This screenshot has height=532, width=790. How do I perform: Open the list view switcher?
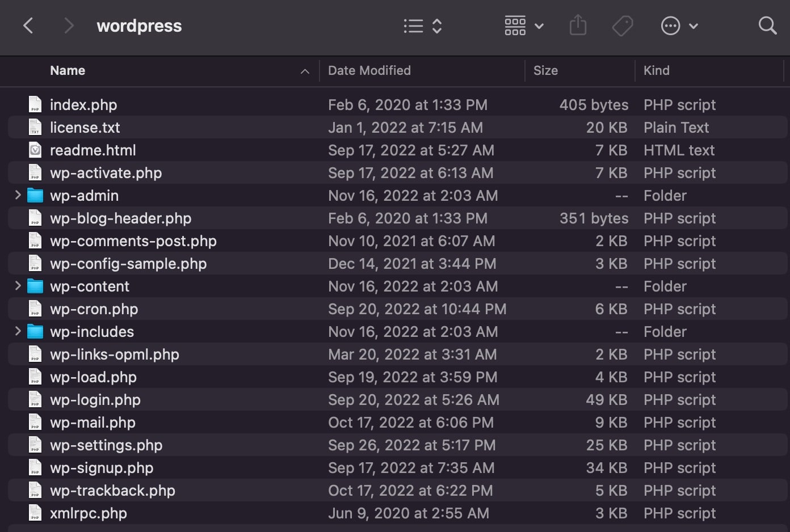[x=423, y=26]
